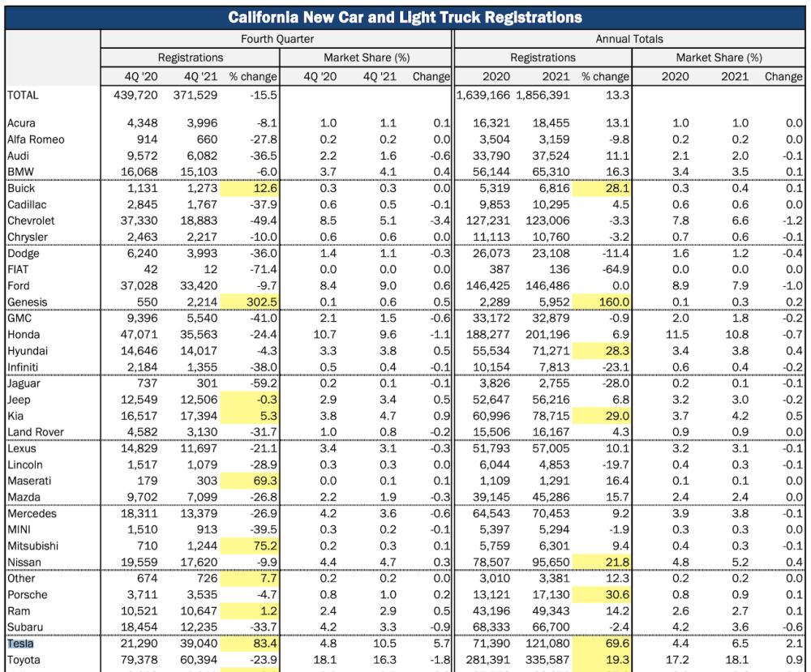Click the Fourth Quarter header

[x=277, y=39]
